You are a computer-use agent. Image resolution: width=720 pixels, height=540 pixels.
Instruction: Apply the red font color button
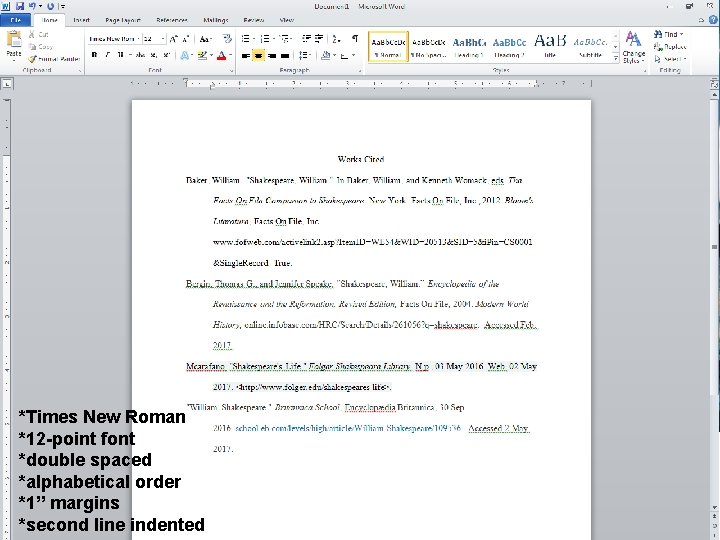pyautogui.click(x=221, y=55)
